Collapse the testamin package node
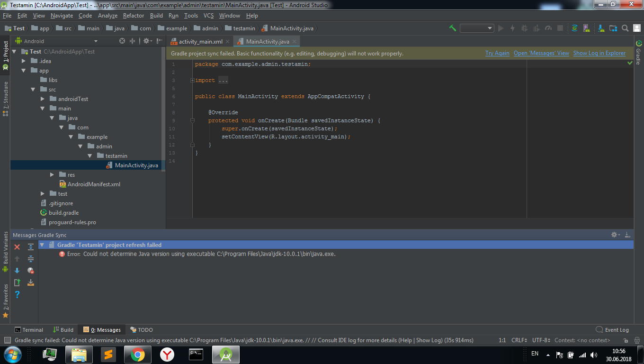 point(89,156)
